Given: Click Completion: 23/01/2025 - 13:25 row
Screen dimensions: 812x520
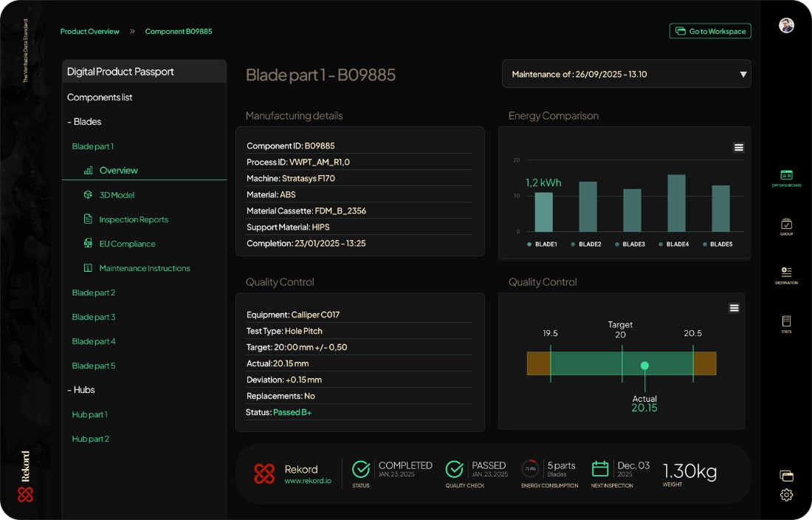Looking at the screenshot, I should coord(359,244).
